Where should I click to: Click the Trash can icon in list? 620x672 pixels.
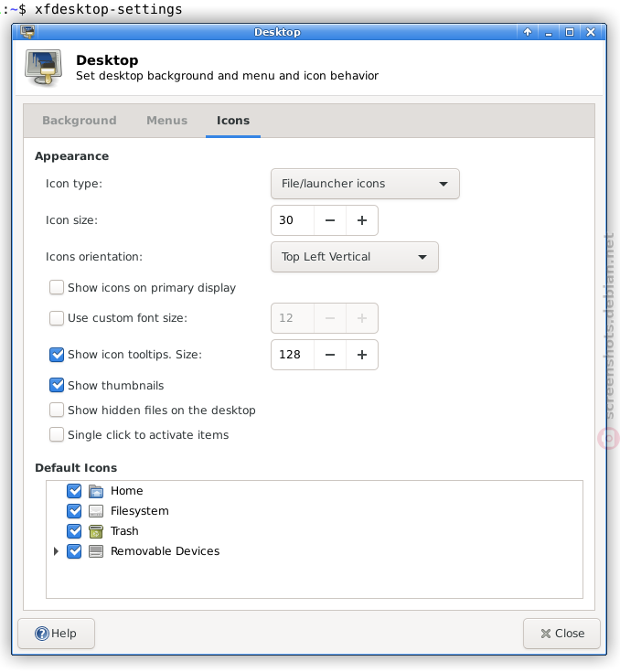point(96,531)
